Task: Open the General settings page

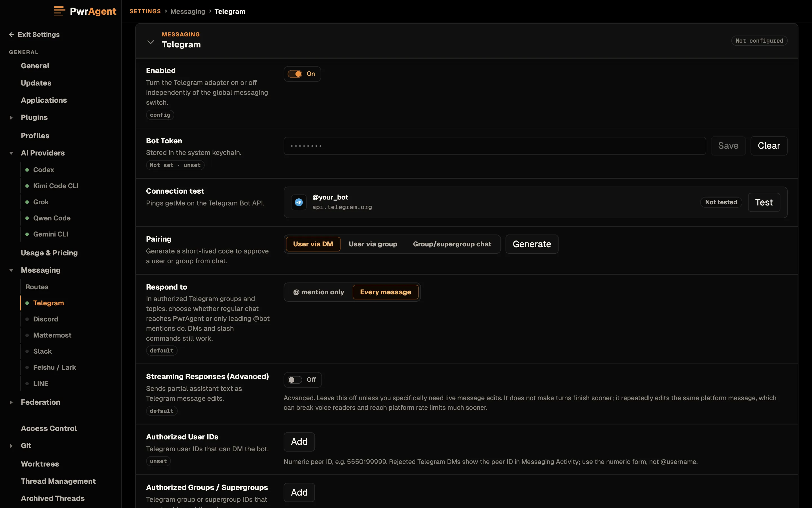Action: tap(35, 66)
